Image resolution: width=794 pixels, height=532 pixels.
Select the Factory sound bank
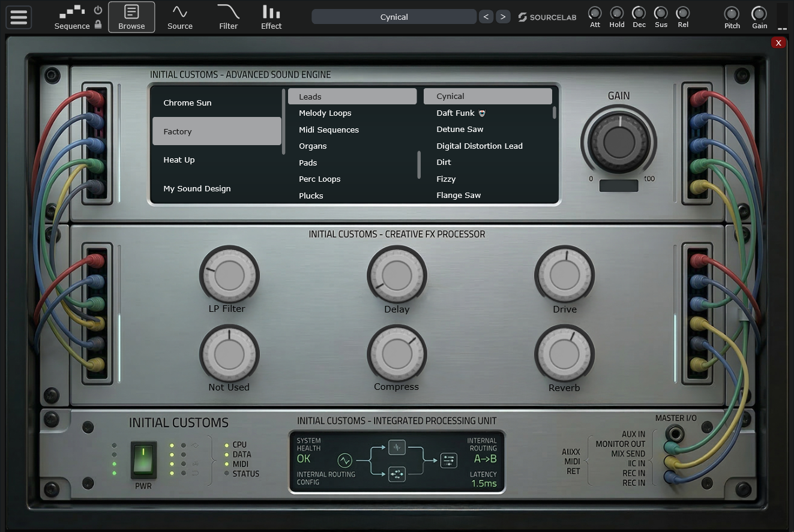217,131
